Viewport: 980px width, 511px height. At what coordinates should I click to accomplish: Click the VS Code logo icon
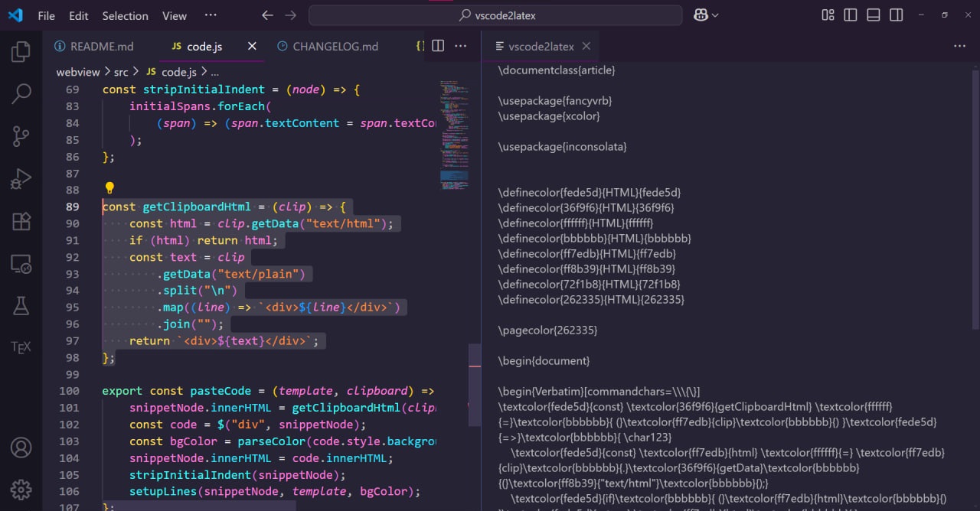coord(15,15)
